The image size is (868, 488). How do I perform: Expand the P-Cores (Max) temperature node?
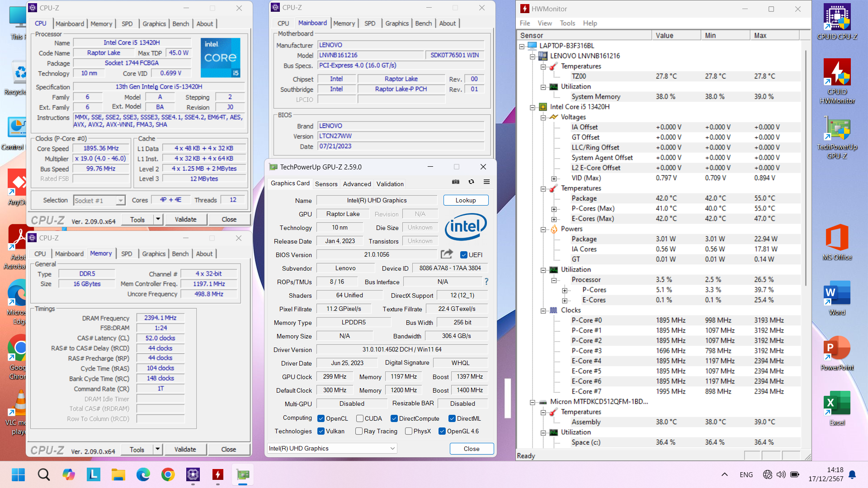554,209
